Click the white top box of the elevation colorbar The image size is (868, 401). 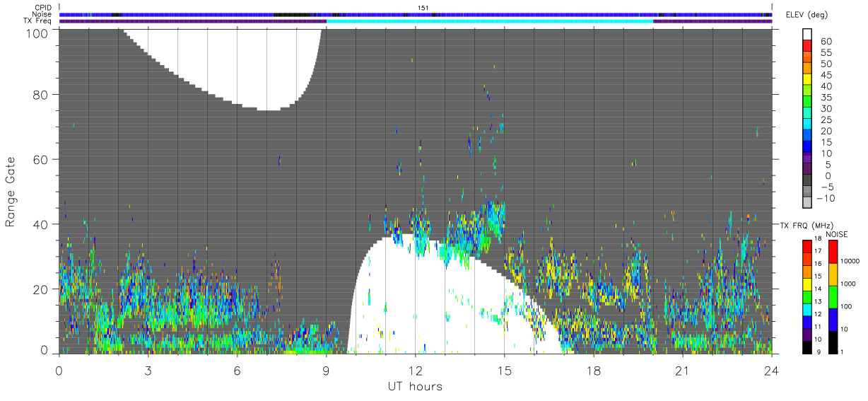click(x=807, y=34)
